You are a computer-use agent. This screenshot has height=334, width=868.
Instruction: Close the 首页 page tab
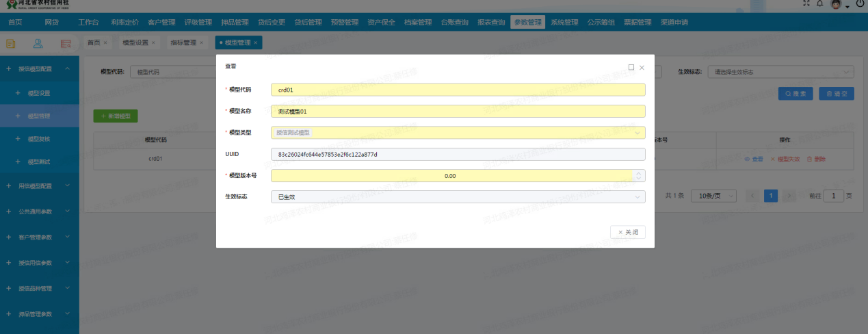[105, 42]
